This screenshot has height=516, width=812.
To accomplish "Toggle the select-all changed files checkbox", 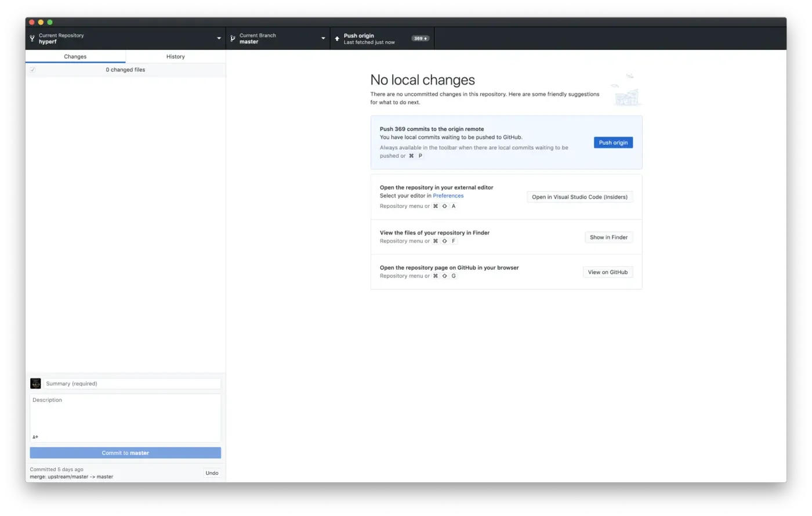I will (32, 70).
